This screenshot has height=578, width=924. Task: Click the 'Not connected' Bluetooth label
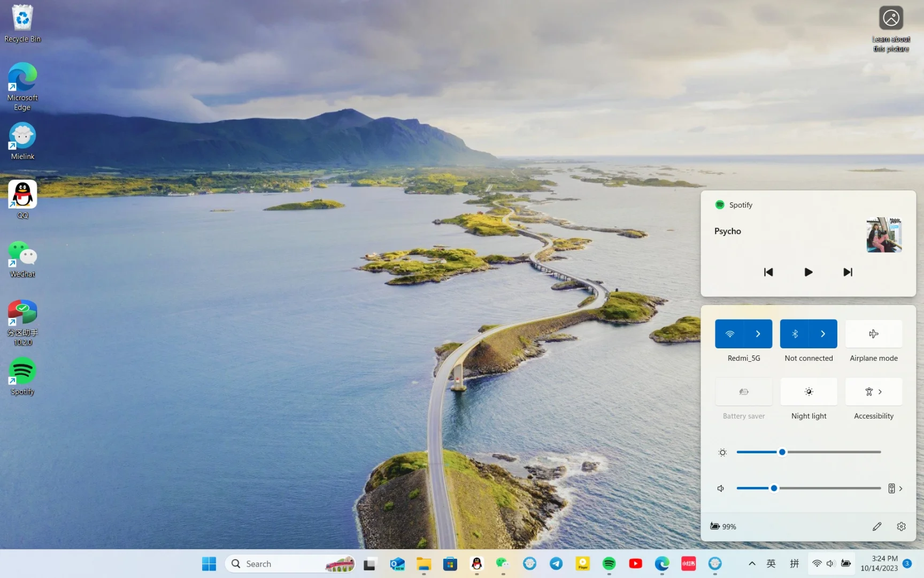[x=809, y=358]
